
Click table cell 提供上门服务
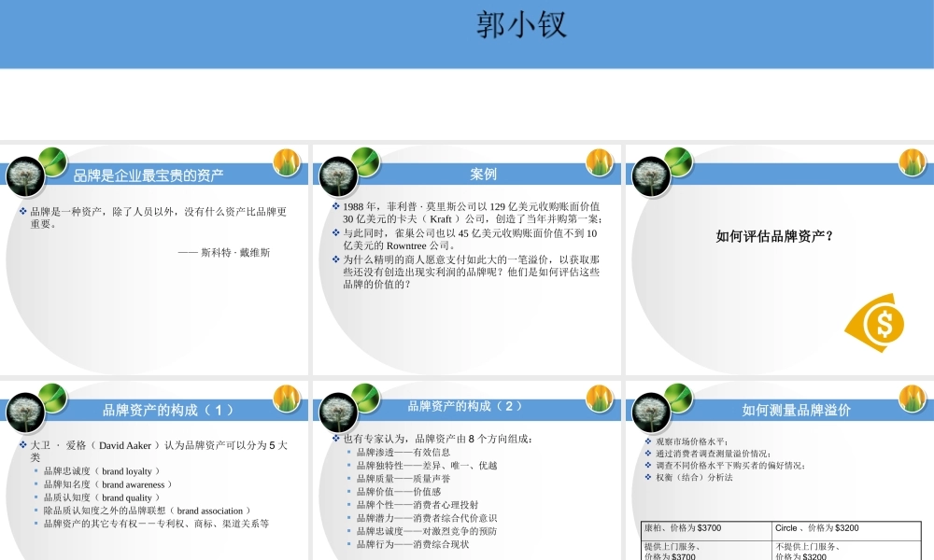706,551
